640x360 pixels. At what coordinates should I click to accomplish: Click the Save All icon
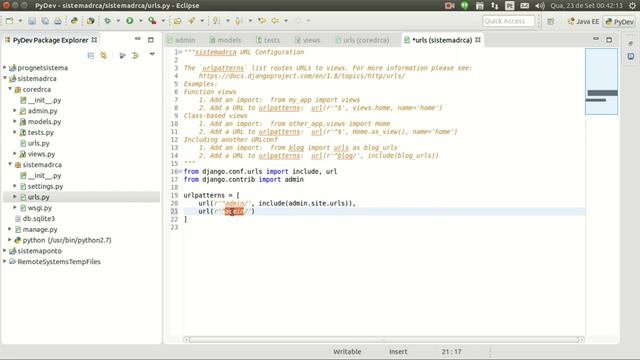click(x=45, y=21)
